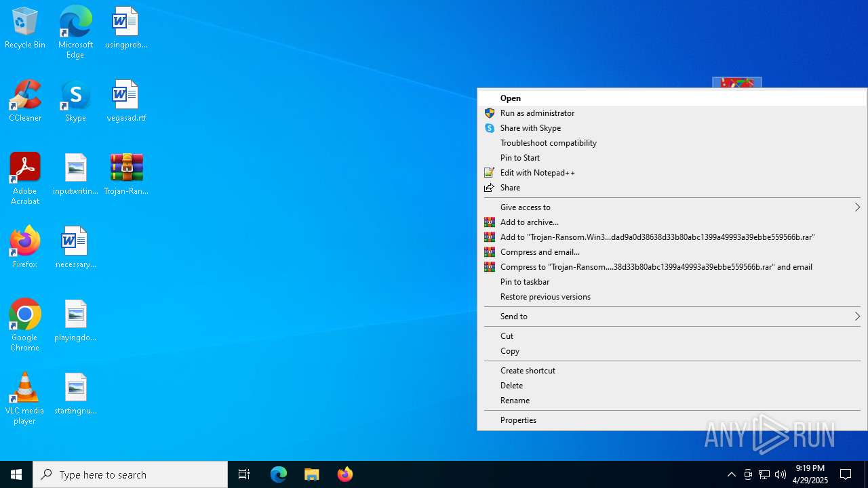Viewport: 868px width, 488px height.
Task: Select the necessary Word document icon
Action: click(75, 248)
